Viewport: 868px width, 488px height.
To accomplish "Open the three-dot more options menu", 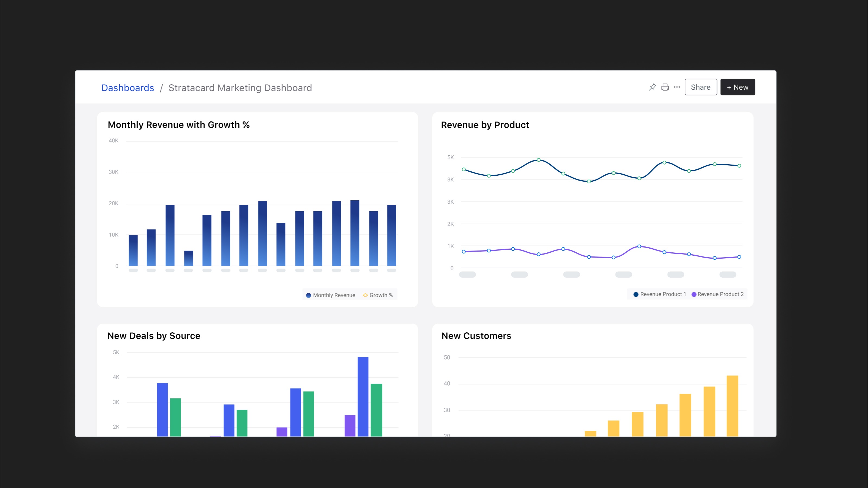I will (x=677, y=87).
